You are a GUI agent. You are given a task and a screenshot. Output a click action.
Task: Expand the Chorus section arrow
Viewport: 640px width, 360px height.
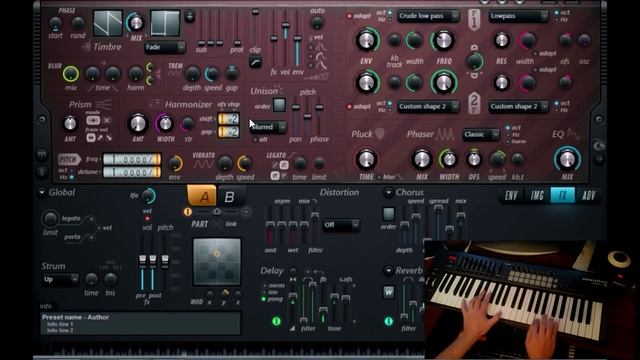click(388, 192)
